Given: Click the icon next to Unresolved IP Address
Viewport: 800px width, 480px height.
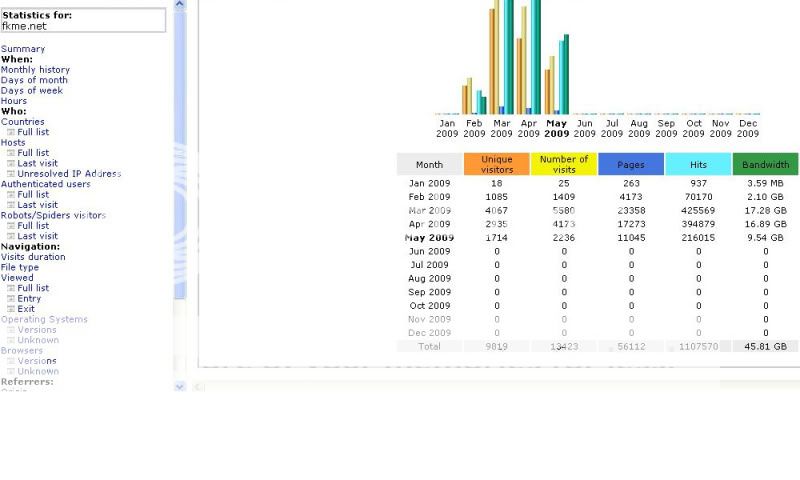Looking at the screenshot, I should (x=11, y=174).
